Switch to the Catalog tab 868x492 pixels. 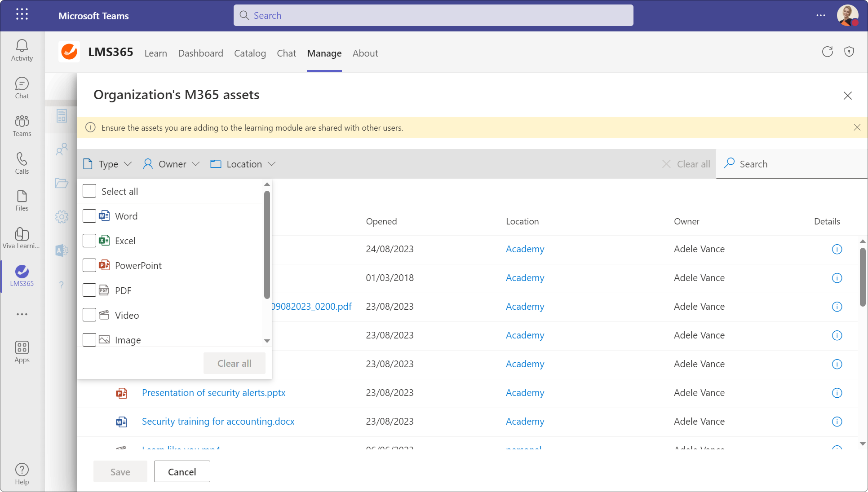pos(250,53)
